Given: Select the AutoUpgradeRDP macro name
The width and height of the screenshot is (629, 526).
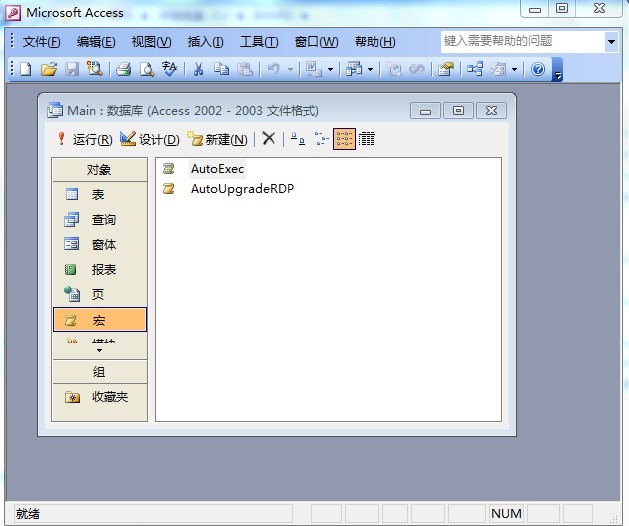Looking at the screenshot, I should click(242, 188).
